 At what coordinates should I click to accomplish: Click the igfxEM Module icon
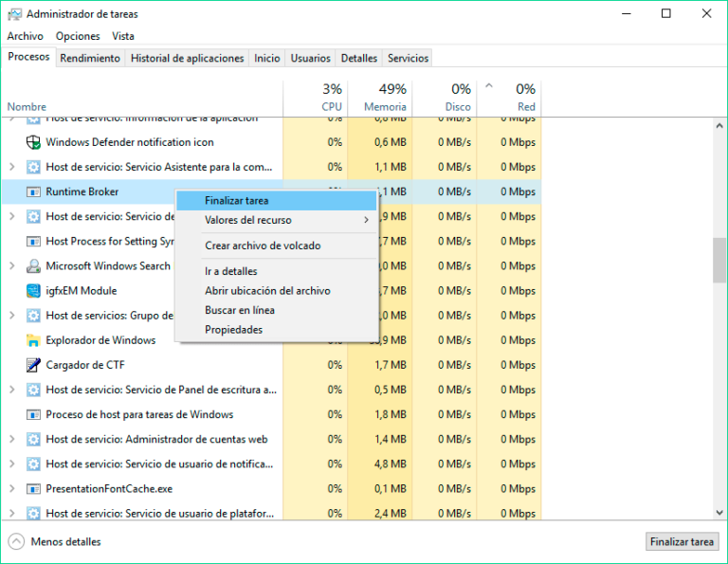pos(33,291)
